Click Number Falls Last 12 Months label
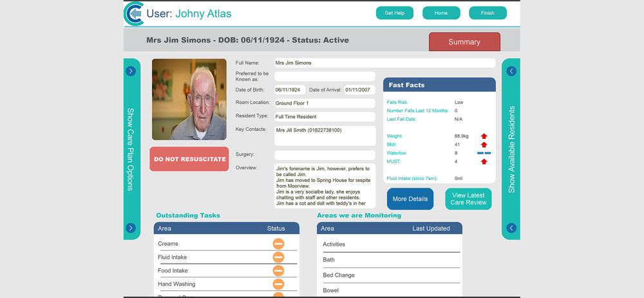Image resolution: width=644 pixels, height=298 pixels. click(x=418, y=111)
